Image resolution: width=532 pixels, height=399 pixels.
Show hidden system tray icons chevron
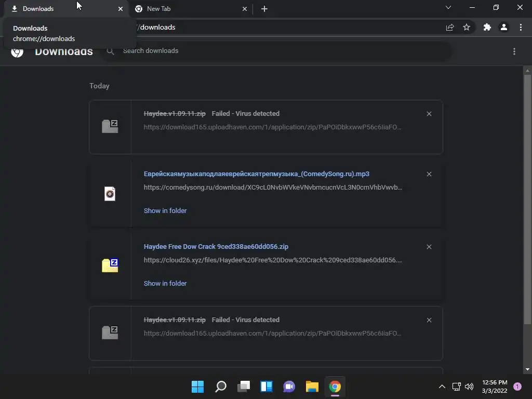442,387
